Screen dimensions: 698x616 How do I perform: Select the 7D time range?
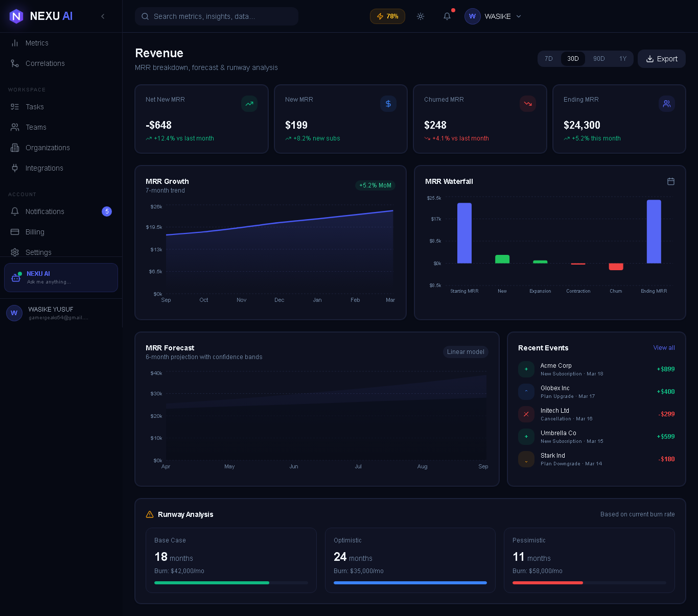click(549, 59)
